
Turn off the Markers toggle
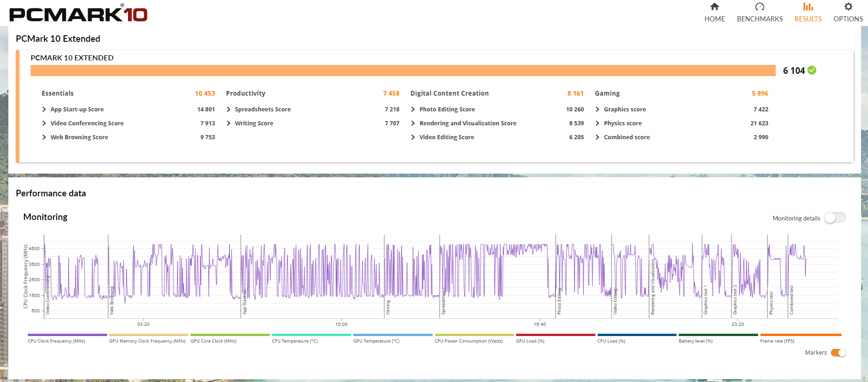[838, 353]
